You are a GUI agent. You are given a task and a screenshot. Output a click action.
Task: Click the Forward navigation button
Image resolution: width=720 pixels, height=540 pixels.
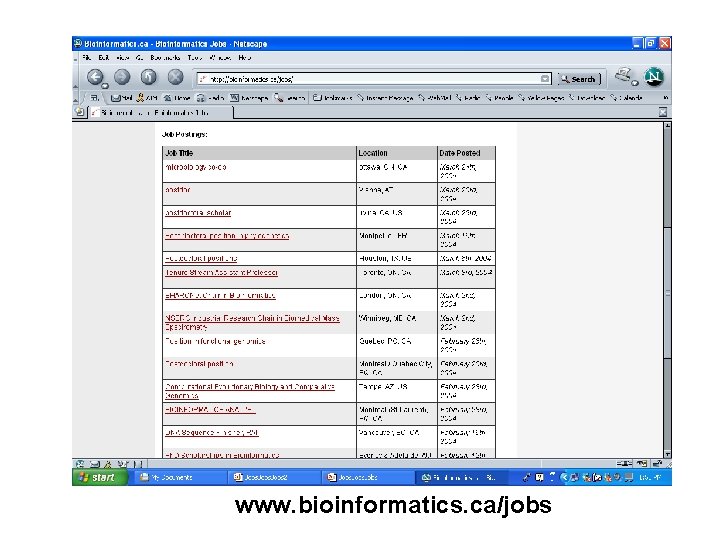pyautogui.click(x=122, y=77)
